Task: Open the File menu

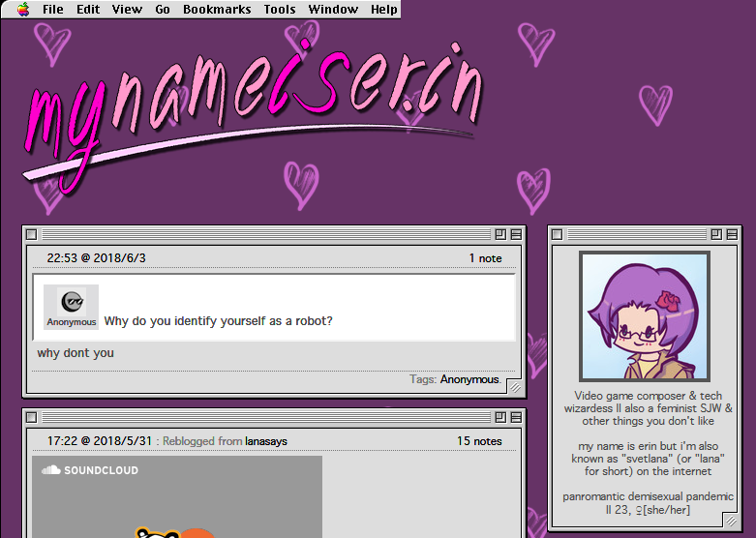Action: click(52, 9)
